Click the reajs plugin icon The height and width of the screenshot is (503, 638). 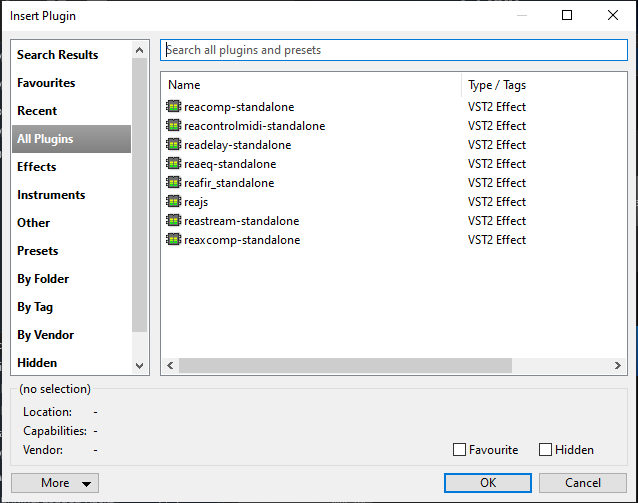tap(174, 201)
